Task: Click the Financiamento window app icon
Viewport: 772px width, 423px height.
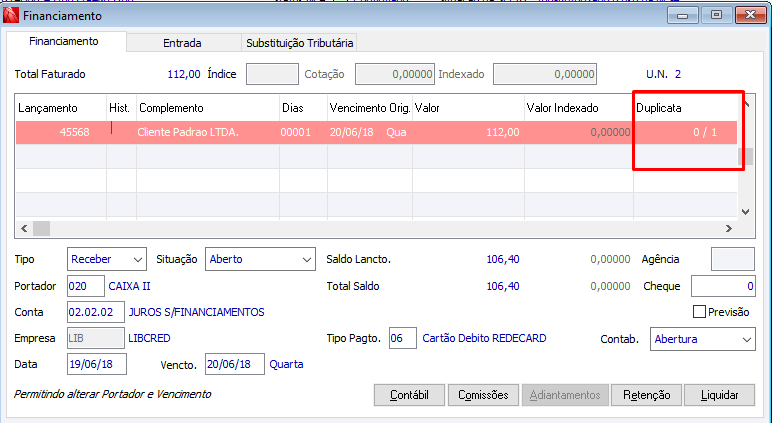Action: coord(11,16)
